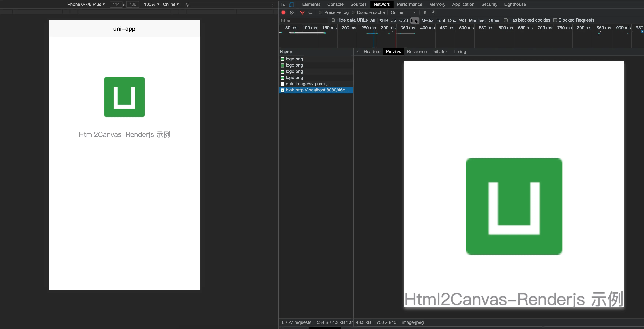This screenshot has width=644, height=329.
Task: Enable Preserve log checkbox
Action: coord(321,12)
